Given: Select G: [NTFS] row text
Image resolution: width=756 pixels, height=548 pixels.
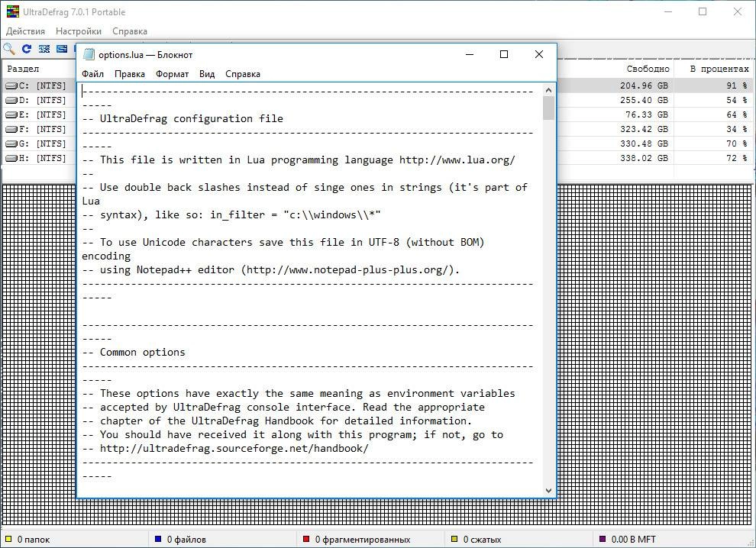Looking at the screenshot, I should (x=43, y=143).
